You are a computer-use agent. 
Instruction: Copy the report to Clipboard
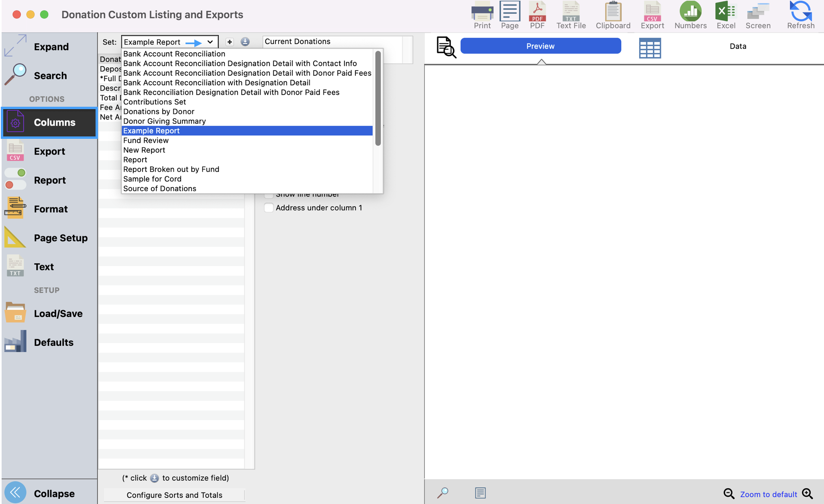point(613,15)
